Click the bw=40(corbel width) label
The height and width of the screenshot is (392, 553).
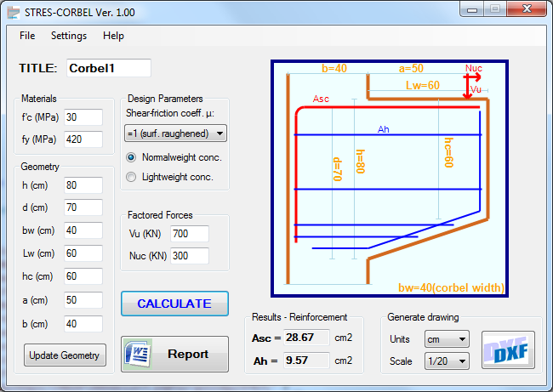(x=452, y=287)
